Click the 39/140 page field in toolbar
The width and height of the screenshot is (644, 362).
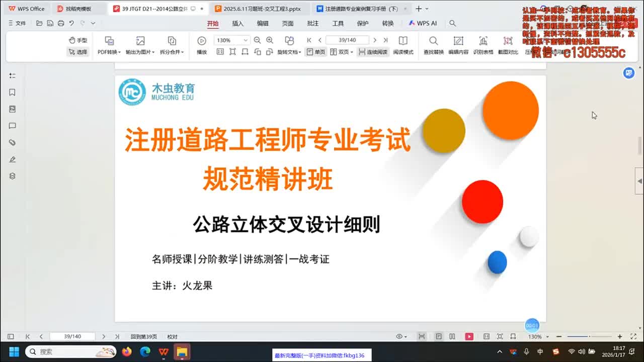click(x=347, y=40)
